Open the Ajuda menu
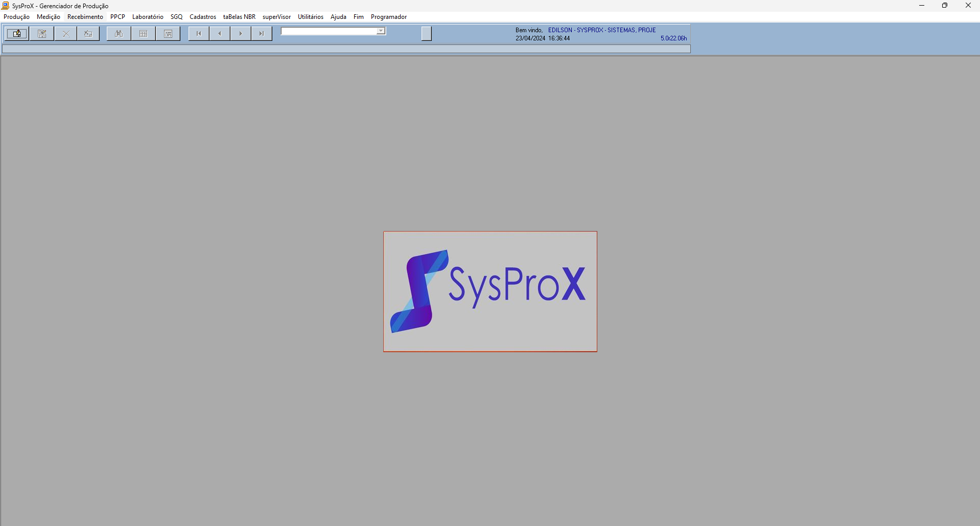Image resolution: width=980 pixels, height=526 pixels. [338, 17]
